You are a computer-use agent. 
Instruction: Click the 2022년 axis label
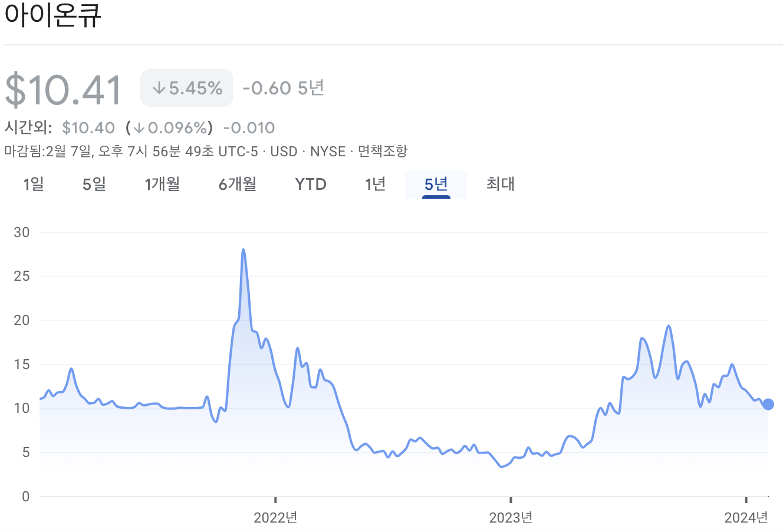click(x=274, y=518)
